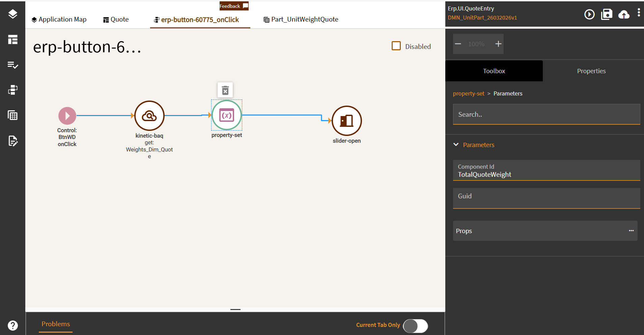Viewport: 644px width, 335px height.
Task: Open the three-dot overflow menu in the header
Action: coord(639,12)
